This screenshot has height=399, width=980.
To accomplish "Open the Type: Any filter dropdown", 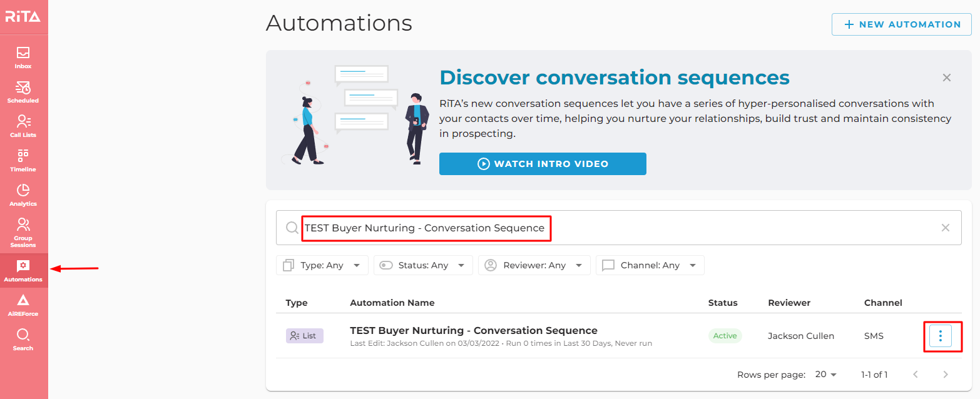I will [x=322, y=265].
